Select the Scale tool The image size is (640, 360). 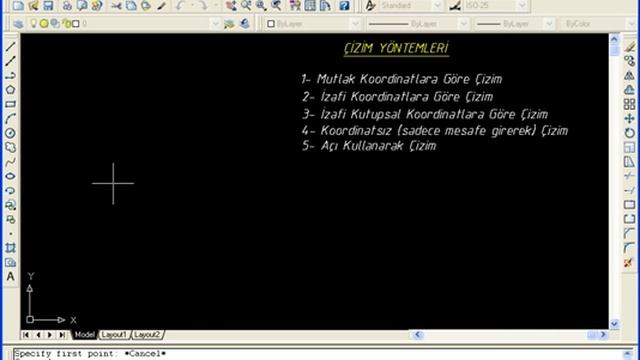coord(629,147)
